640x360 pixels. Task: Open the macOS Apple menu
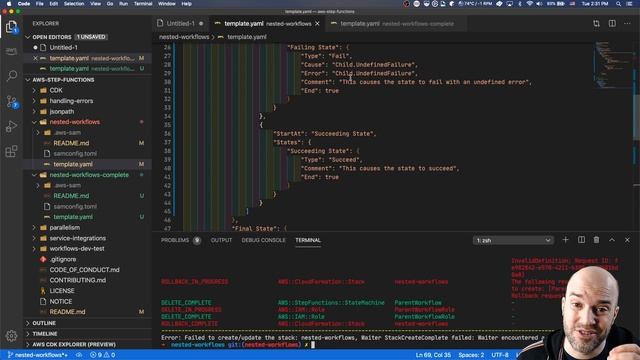pos(9,4)
